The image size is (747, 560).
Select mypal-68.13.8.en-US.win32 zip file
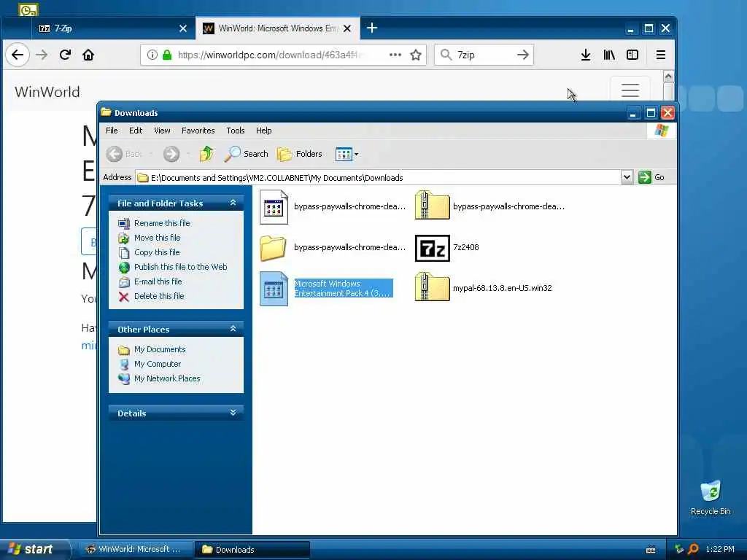point(483,287)
